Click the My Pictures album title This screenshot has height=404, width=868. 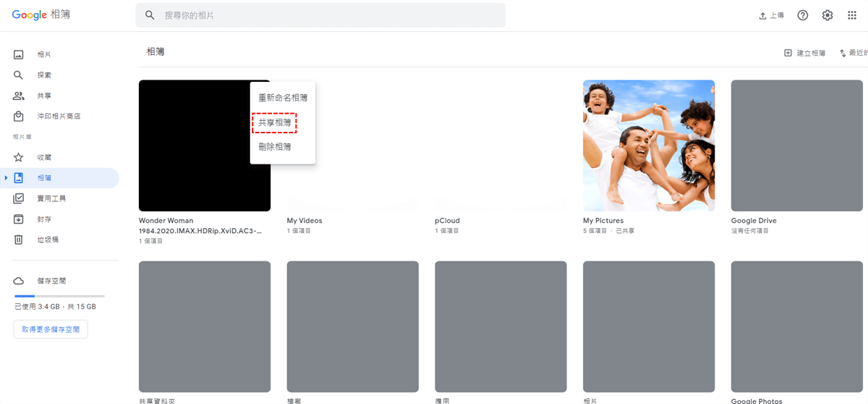pyautogui.click(x=603, y=221)
